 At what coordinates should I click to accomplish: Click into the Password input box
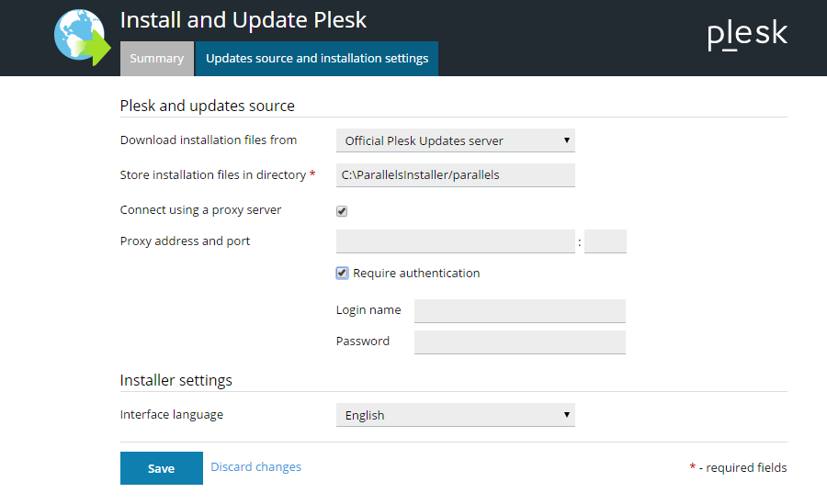point(520,342)
